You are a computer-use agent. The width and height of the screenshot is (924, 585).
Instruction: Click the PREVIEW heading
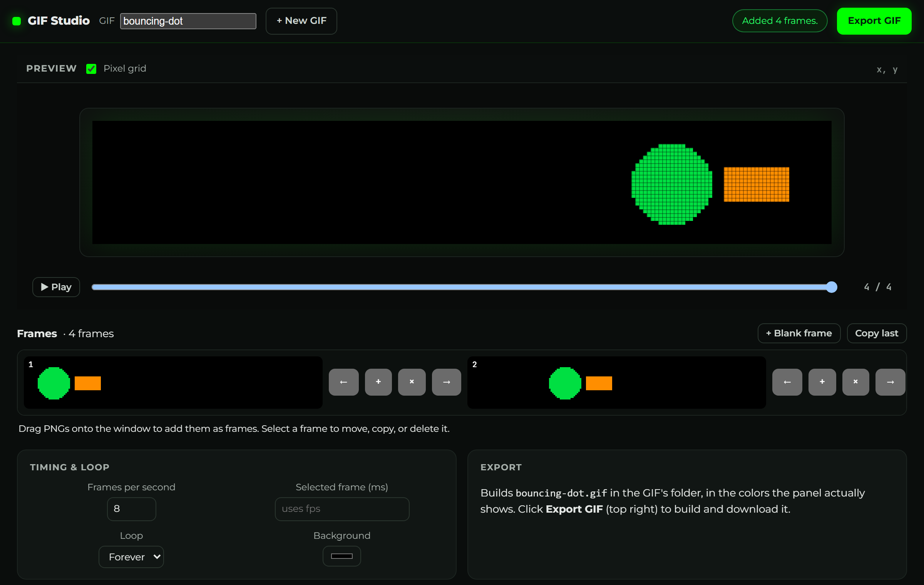tap(51, 69)
